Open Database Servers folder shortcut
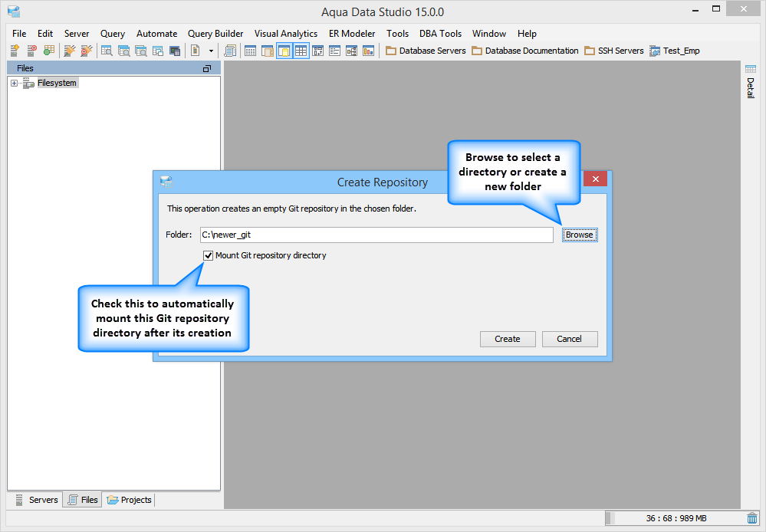The height and width of the screenshot is (532, 766). click(x=426, y=51)
